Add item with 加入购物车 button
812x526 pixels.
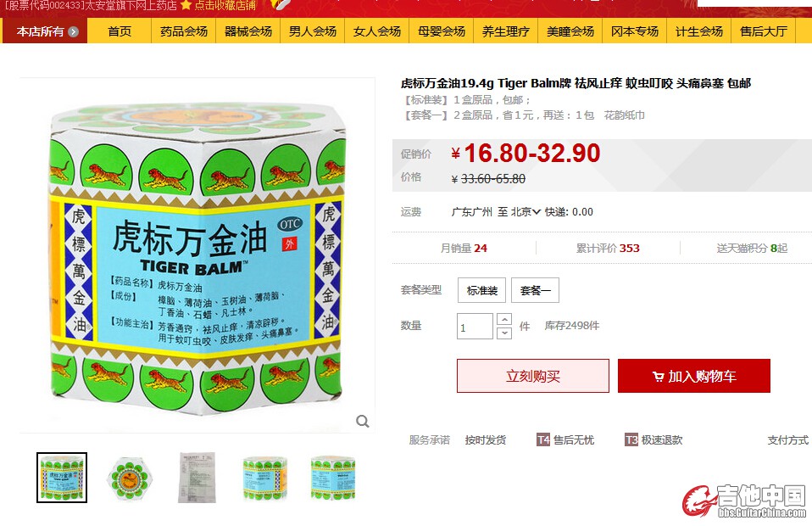point(694,376)
